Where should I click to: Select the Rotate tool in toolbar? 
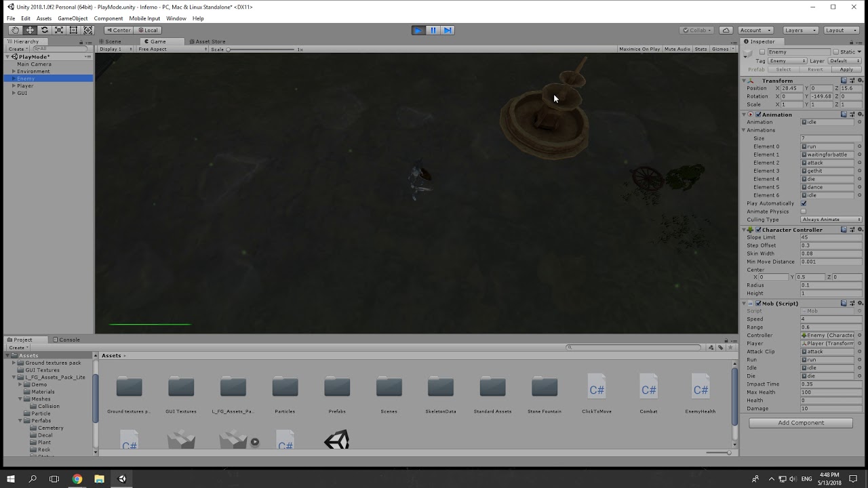pyautogui.click(x=45, y=30)
